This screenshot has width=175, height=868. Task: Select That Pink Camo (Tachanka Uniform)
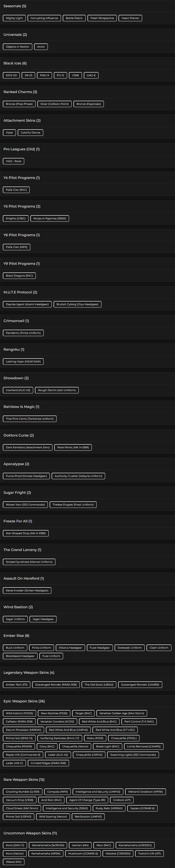coord(30,419)
